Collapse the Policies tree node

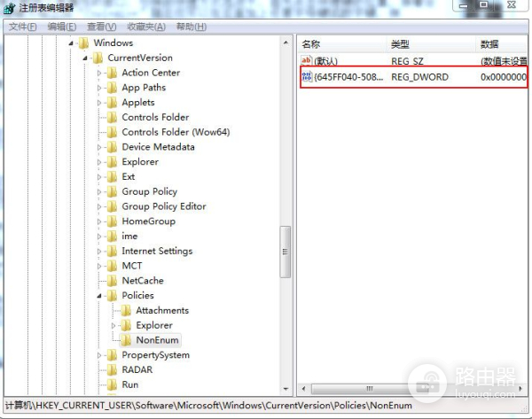point(99,296)
